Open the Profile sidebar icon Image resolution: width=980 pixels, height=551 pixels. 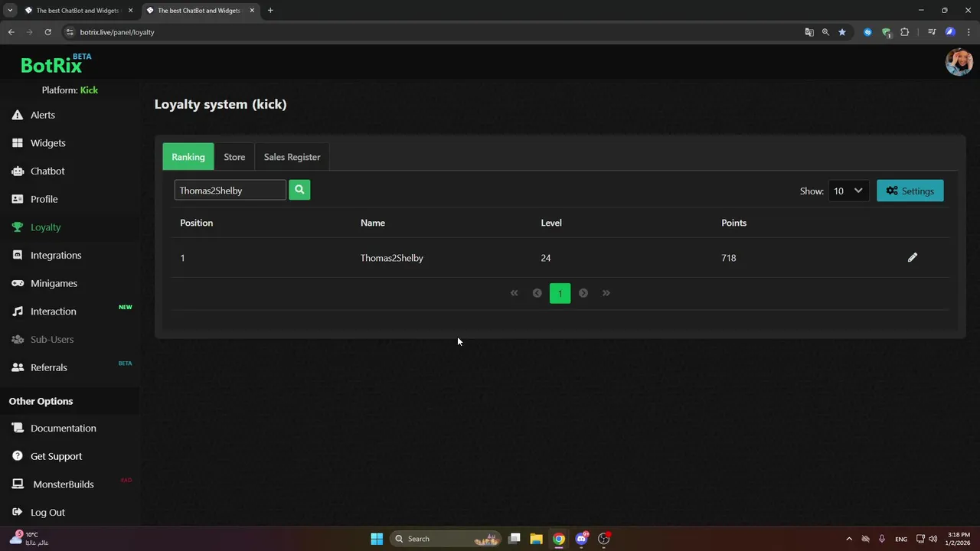pos(17,199)
